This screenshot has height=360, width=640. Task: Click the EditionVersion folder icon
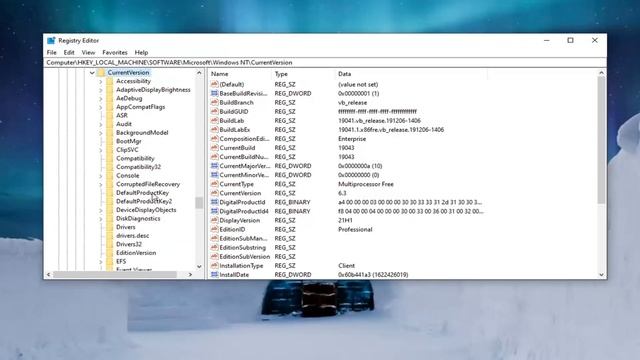pyautogui.click(x=109, y=253)
